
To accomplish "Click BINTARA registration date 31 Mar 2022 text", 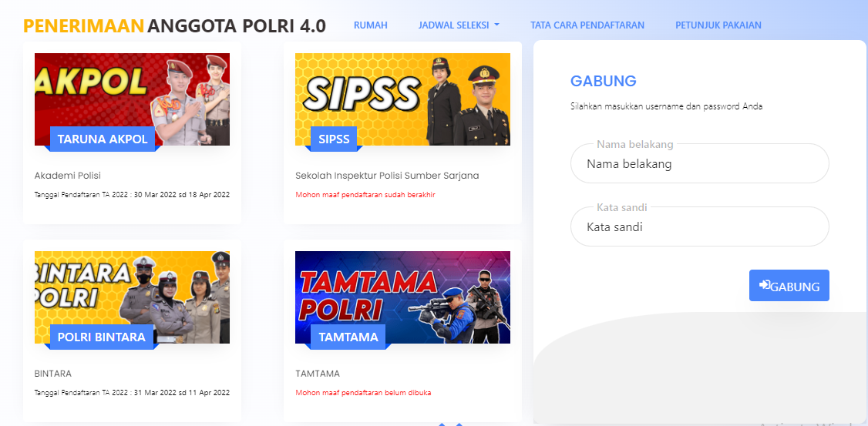I will tap(132, 393).
